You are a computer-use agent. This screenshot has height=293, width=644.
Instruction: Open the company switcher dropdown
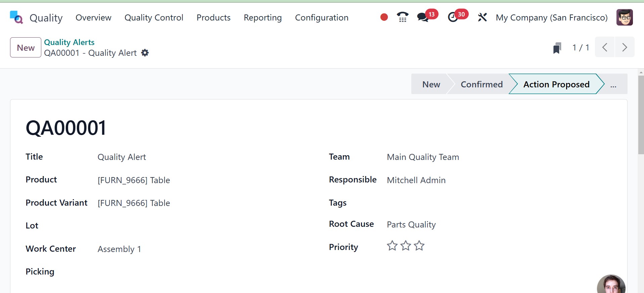pos(551,17)
